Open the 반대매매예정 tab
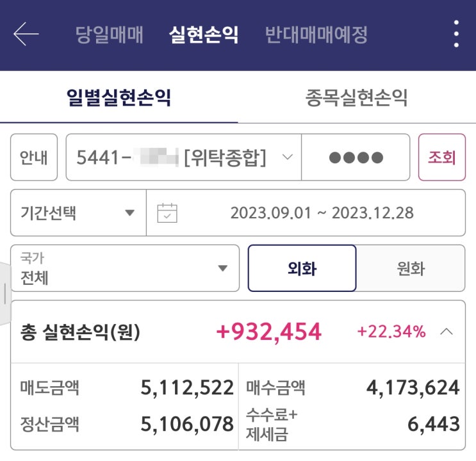Viewport: 476px width, 461px height. click(316, 35)
